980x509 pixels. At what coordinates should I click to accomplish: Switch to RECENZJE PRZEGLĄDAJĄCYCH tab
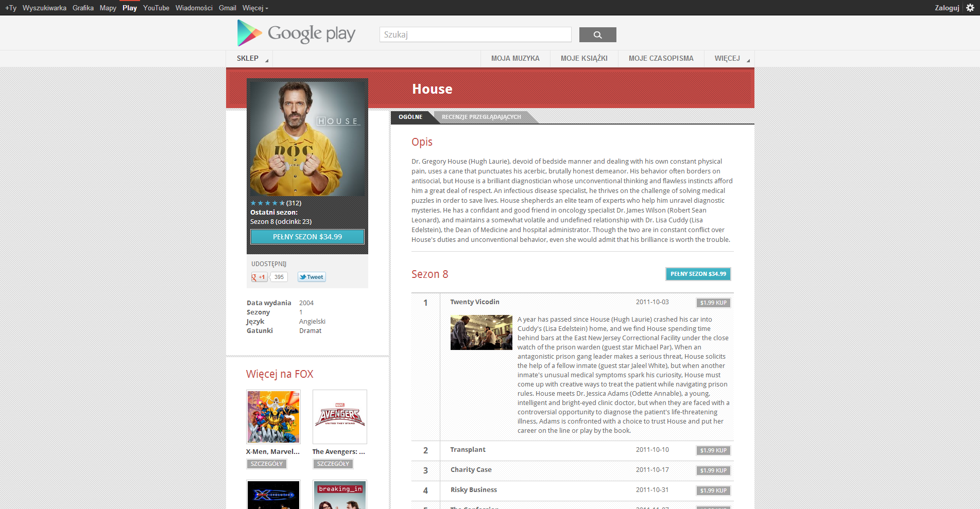pyautogui.click(x=482, y=117)
